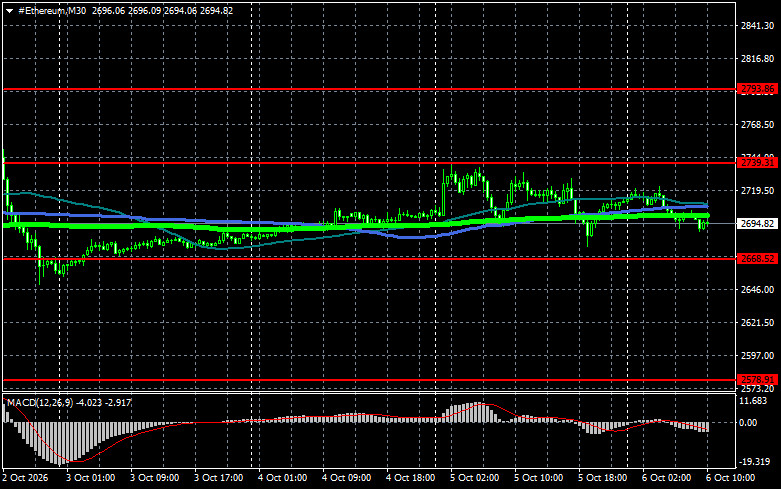
Task: Click MACD readout values -4.023 -2.917
Action: (x=104, y=402)
